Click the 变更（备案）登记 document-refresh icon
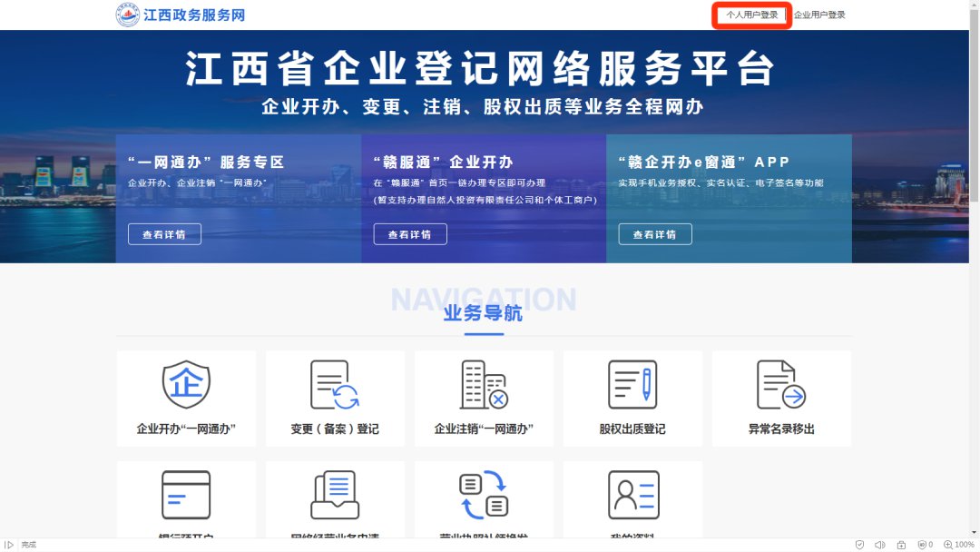 (334, 384)
